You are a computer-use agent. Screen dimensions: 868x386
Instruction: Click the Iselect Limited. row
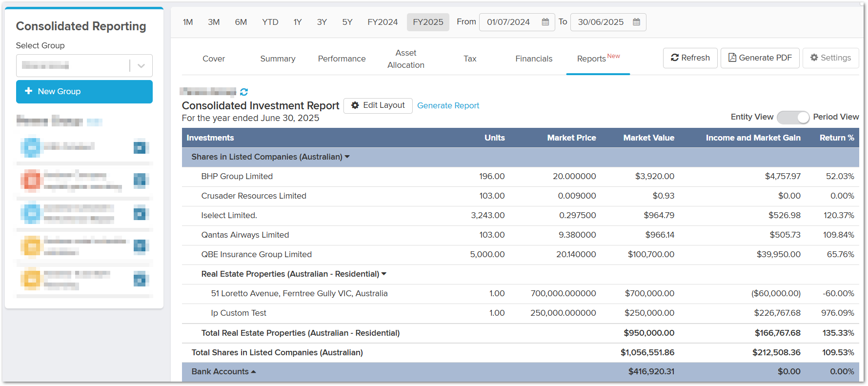click(520, 216)
